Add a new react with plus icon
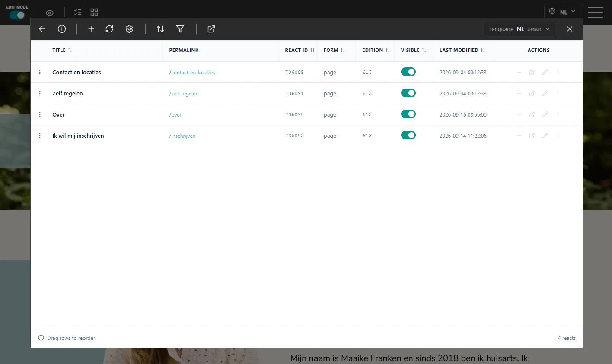 91,29
